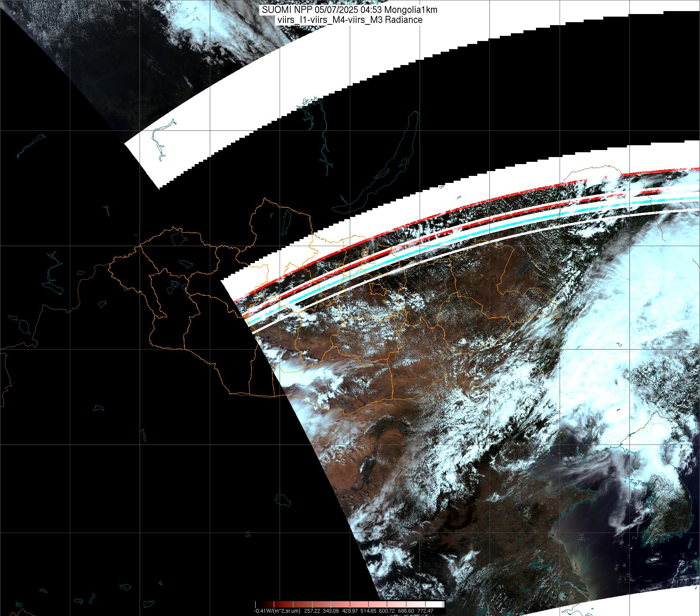The height and width of the screenshot is (616, 700).
Task: Click the red radiance color scale bar
Action: click(x=349, y=604)
